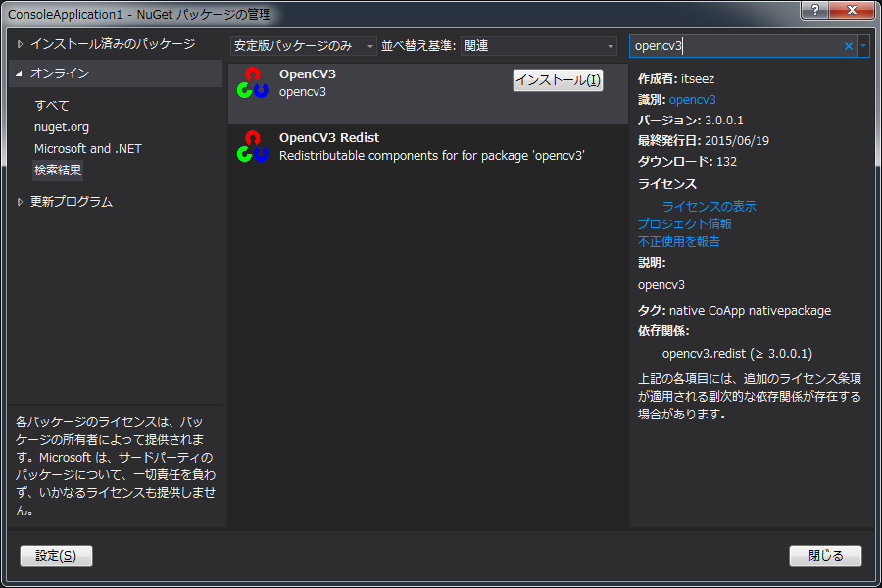882x588 pixels.
Task: Close the NuGet package manager window
Action: (x=853, y=10)
